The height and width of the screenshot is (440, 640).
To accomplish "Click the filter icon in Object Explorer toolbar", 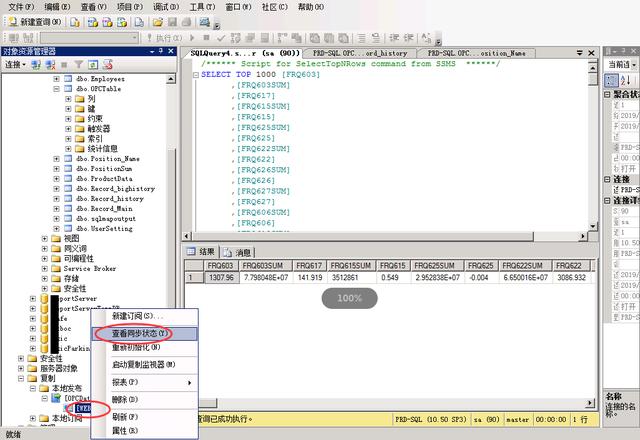I will click(x=79, y=64).
